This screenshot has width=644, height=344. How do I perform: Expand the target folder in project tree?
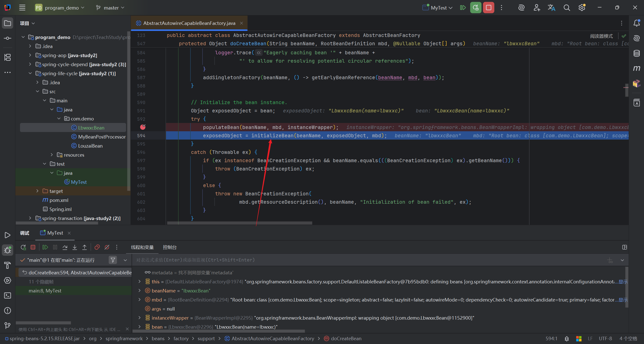(x=37, y=191)
